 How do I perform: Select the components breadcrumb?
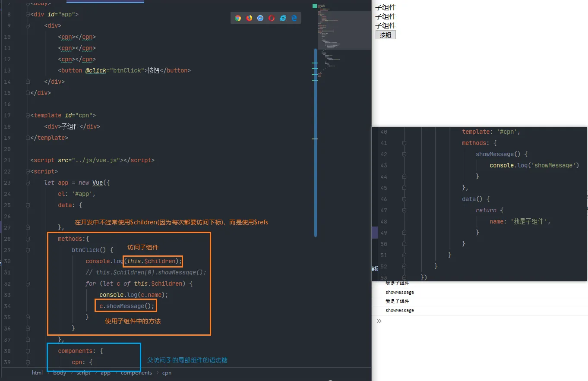136,373
